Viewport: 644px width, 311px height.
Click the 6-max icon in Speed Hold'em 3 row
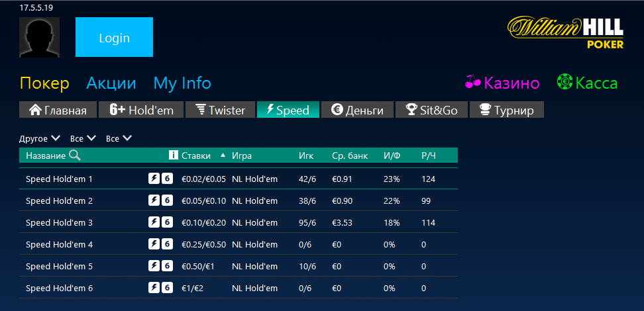point(167,222)
